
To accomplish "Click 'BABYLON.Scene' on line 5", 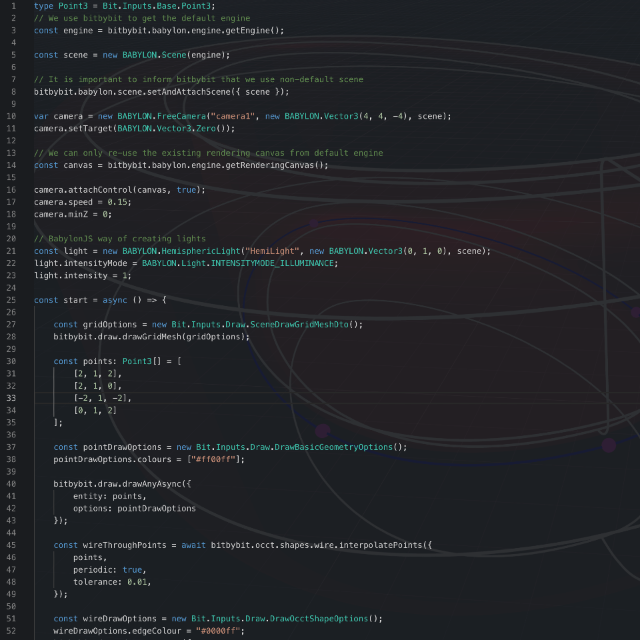I will click(x=154, y=55).
